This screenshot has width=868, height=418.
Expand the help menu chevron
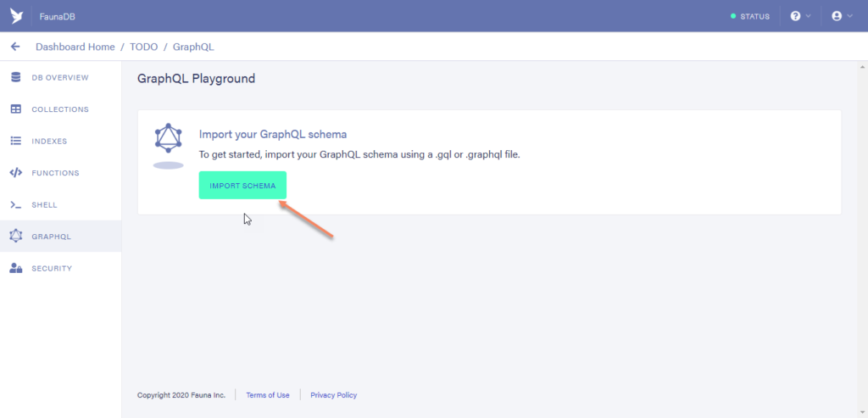pos(808,16)
